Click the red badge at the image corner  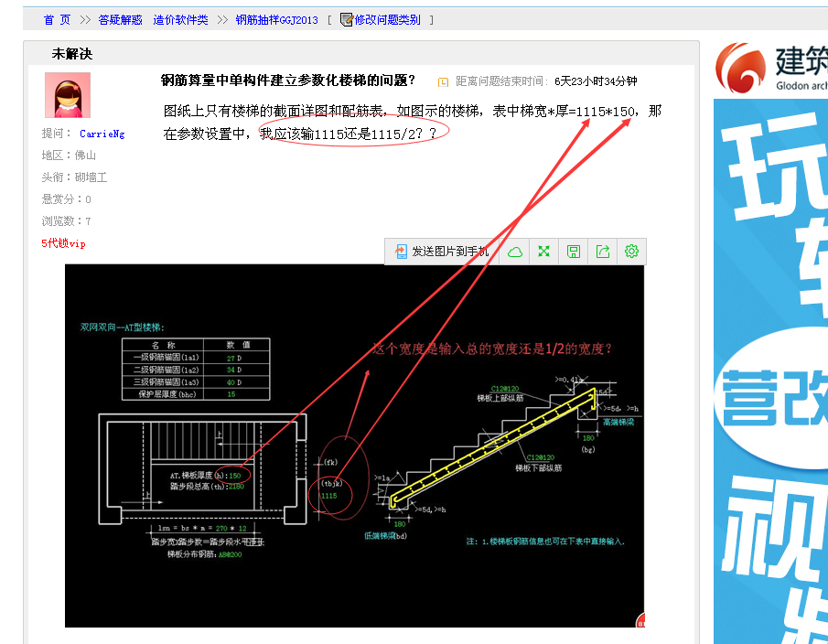[x=640, y=620]
